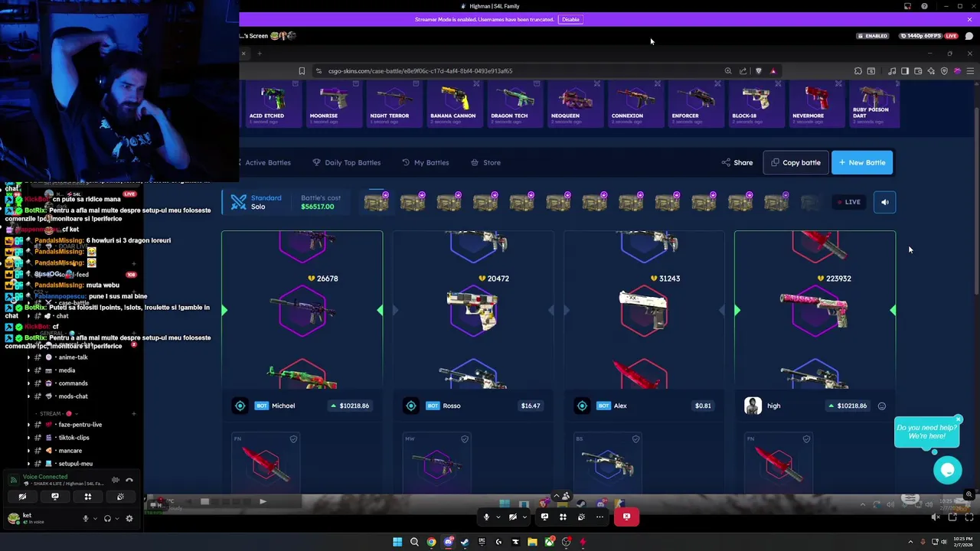Mute stream volume in Discord player
The width and height of the screenshot is (980, 551).
pos(935,517)
